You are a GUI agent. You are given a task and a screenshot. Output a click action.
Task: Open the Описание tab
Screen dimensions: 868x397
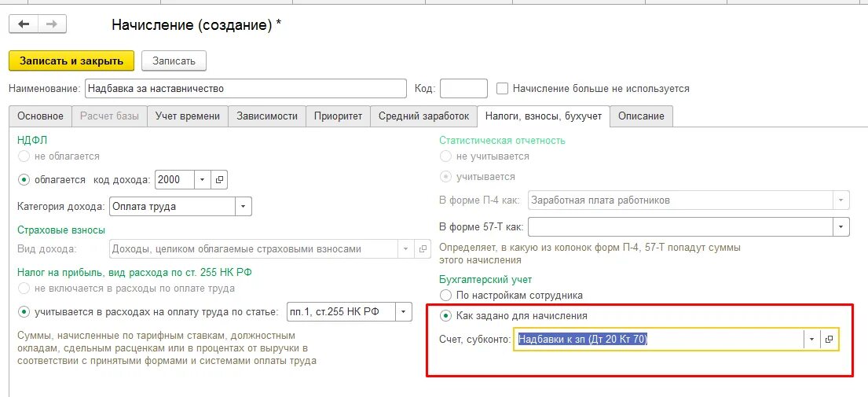(x=642, y=116)
